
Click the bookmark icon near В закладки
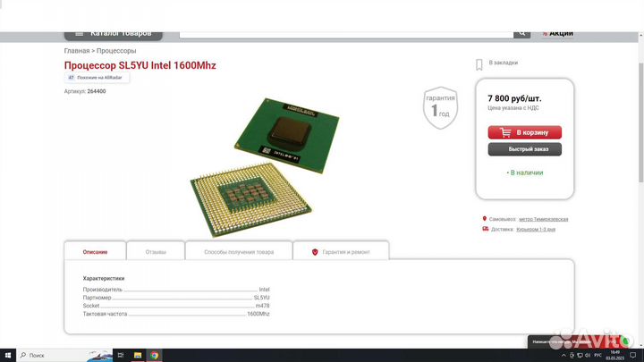(x=479, y=64)
